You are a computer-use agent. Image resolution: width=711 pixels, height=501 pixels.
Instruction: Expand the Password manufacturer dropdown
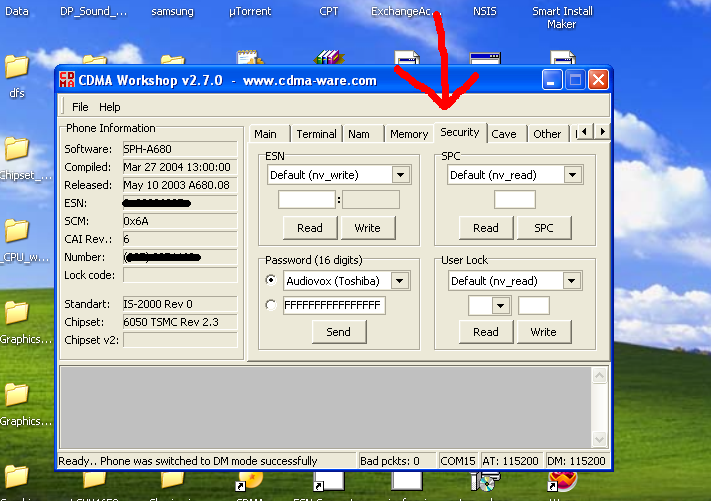(399, 281)
